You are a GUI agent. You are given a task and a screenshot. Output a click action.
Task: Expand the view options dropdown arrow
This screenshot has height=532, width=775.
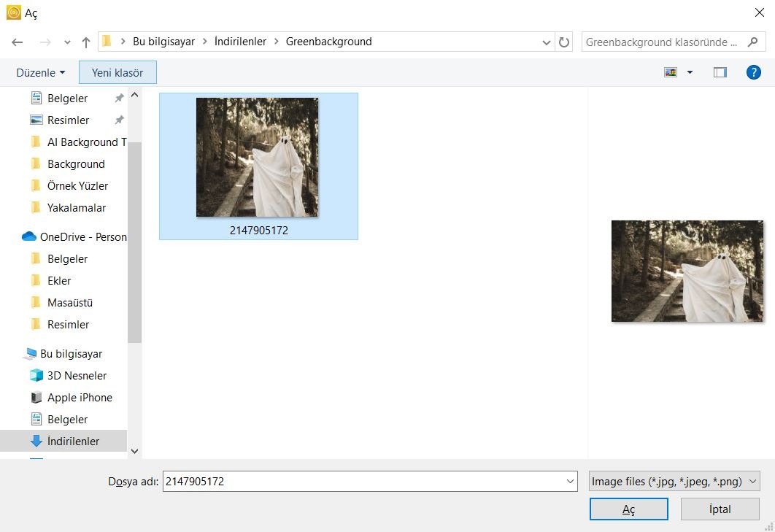[690, 72]
